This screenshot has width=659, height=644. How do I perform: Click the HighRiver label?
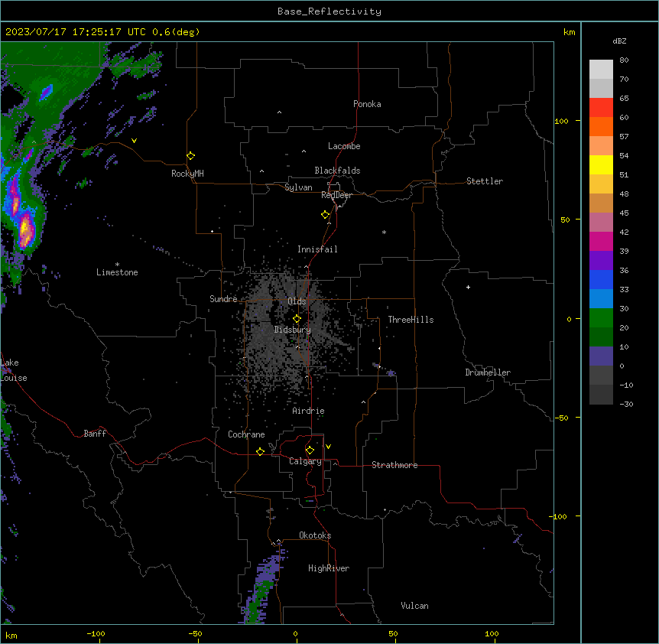[x=329, y=568]
